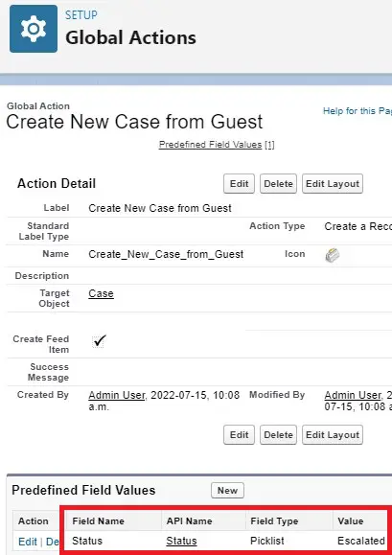This screenshot has height=555, width=392.
Task: Toggle the Create Feed Item checkbox
Action: 99,341
